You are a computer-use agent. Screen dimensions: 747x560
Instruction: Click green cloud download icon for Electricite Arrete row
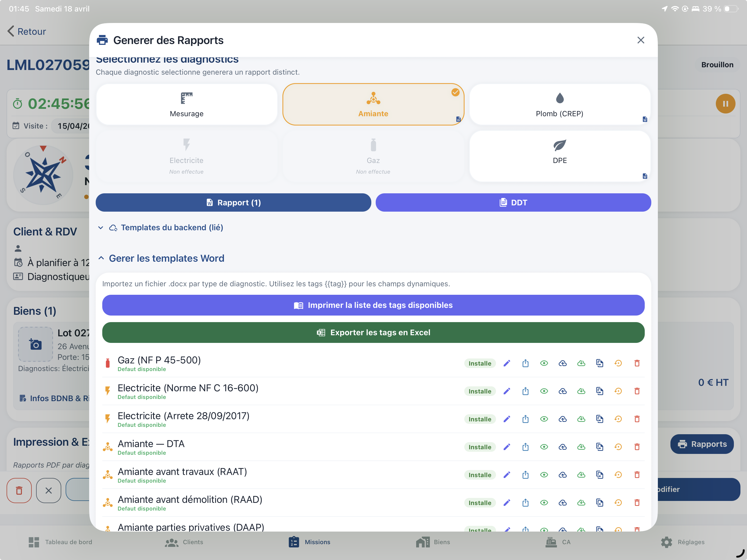[x=581, y=419]
